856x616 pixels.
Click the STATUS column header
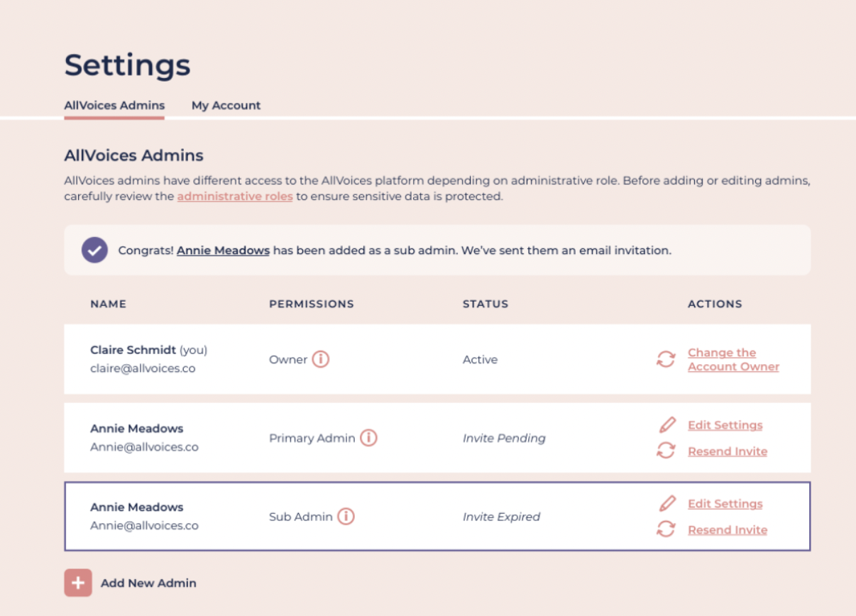point(485,304)
